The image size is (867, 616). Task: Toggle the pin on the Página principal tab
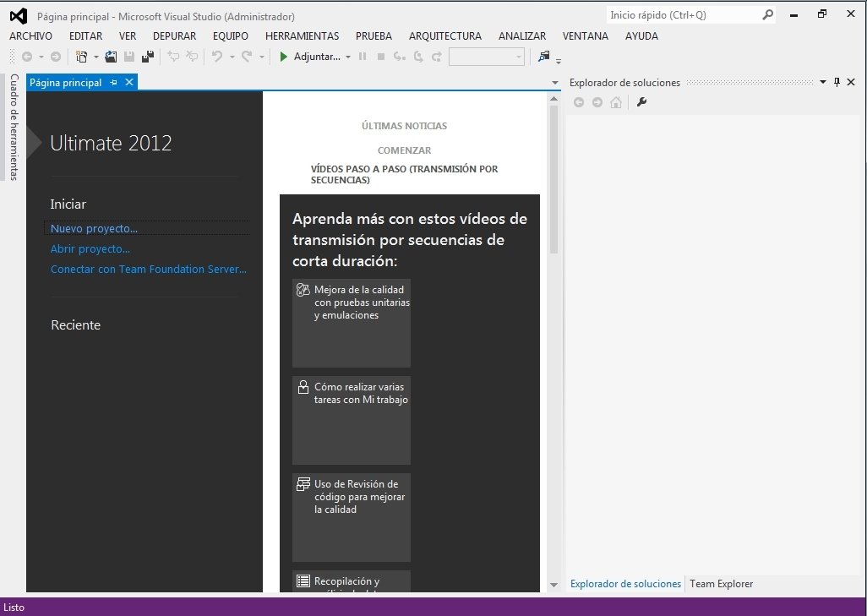pyautogui.click(x=113, y=83)
